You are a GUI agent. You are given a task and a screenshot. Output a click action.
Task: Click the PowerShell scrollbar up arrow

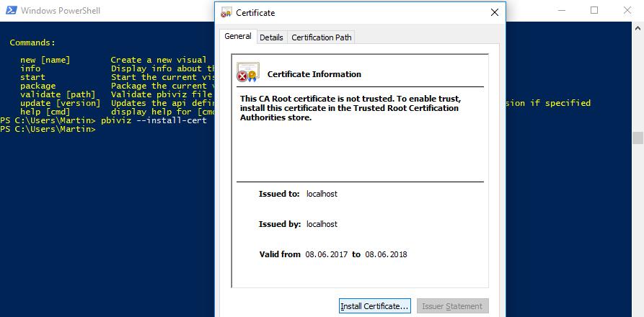point(638,28)
